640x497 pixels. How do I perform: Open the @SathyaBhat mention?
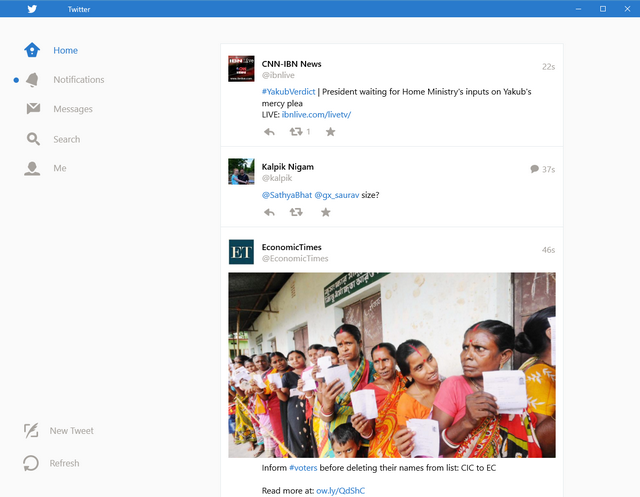(287, 195)
